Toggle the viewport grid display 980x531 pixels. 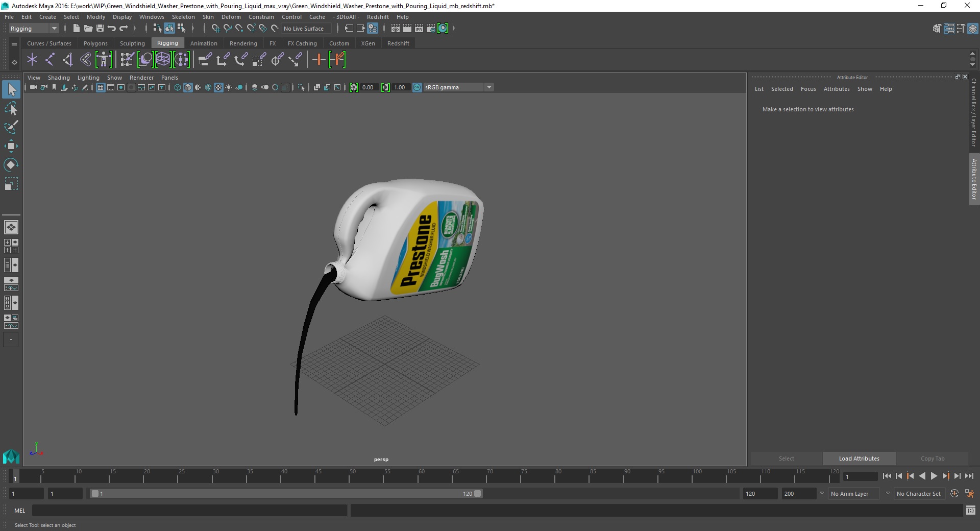[x=101, y=88]
